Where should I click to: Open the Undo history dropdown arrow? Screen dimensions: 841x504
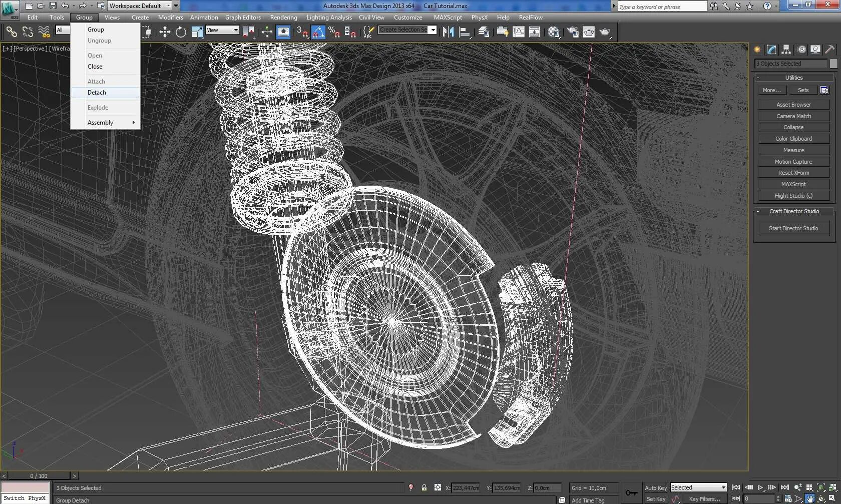(74, 6)
